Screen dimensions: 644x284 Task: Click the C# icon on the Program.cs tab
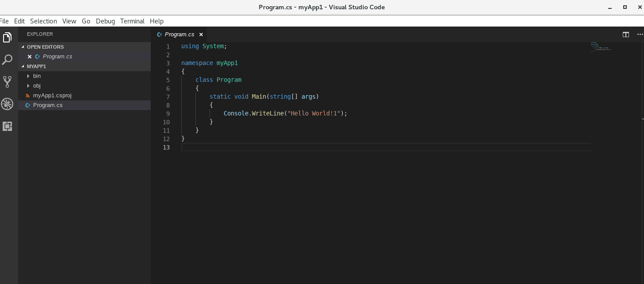point(160,35)
